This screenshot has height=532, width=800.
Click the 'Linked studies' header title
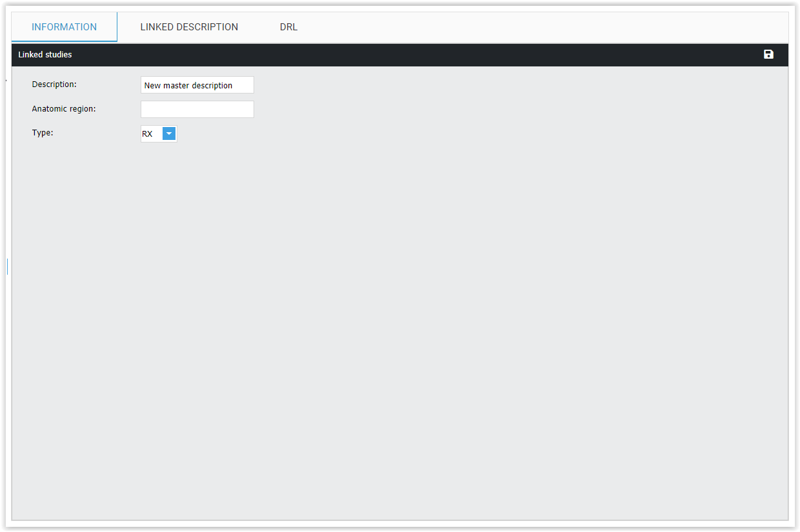tap(45, 55)
